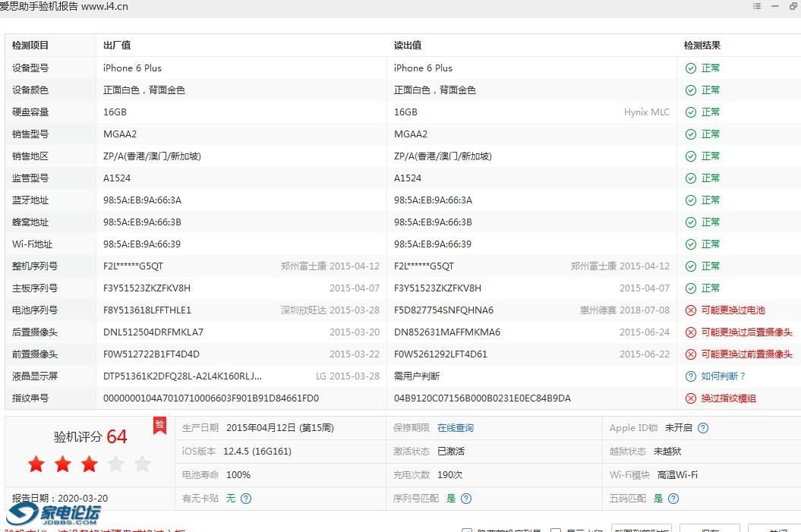Click the question mark icon in 液晶显示屏 row
Image resolution: width=801 pixels, height=532 pixels.
click(x=691, y=376)
